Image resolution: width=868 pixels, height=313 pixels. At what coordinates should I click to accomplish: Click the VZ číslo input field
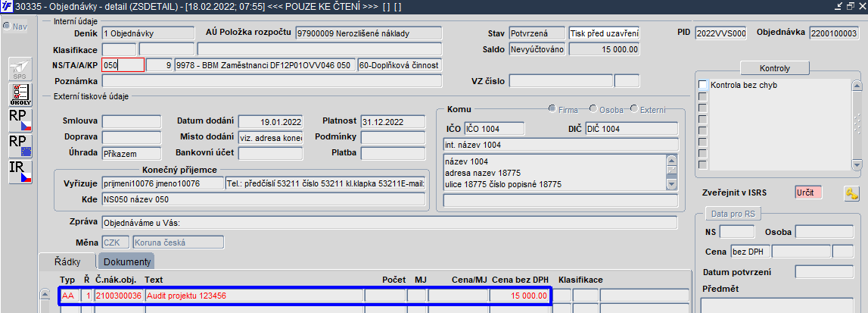pyautogui.click(x=561, y=81)
